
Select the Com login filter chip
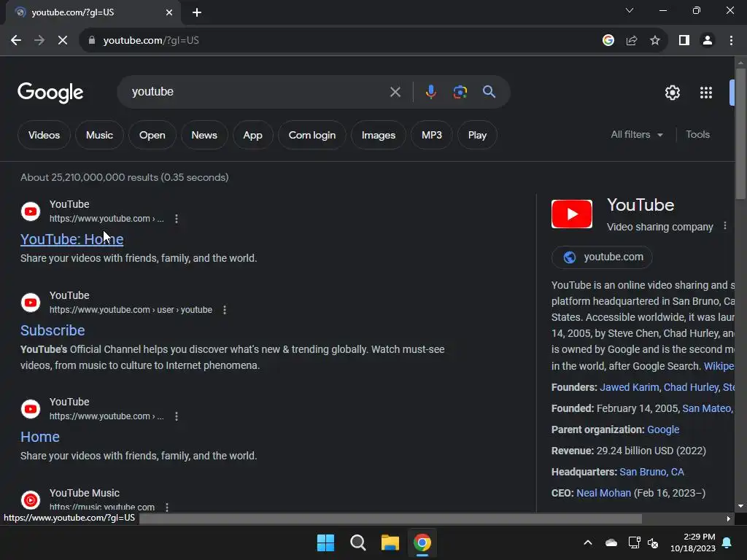coord(312,135)
